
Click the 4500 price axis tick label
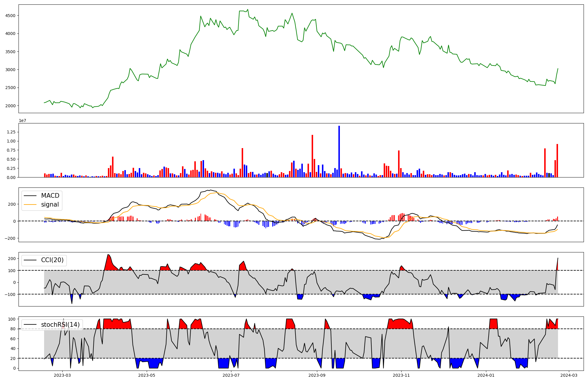[x=11, y=16]
